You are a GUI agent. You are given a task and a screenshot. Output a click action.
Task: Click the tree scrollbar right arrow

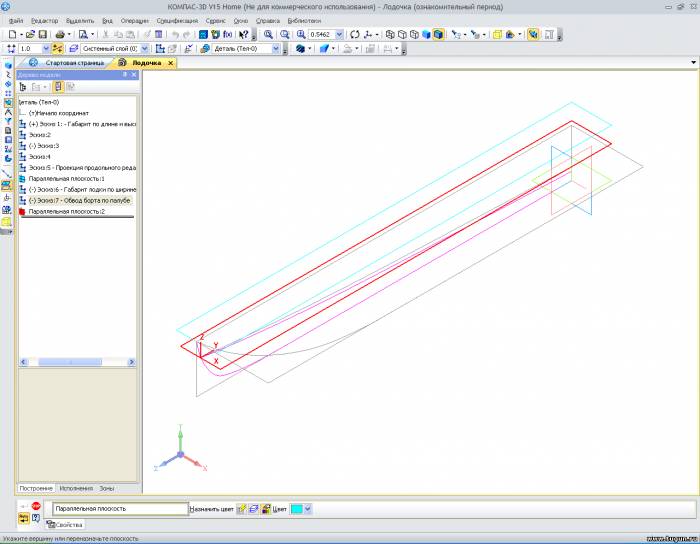point(132,362)
